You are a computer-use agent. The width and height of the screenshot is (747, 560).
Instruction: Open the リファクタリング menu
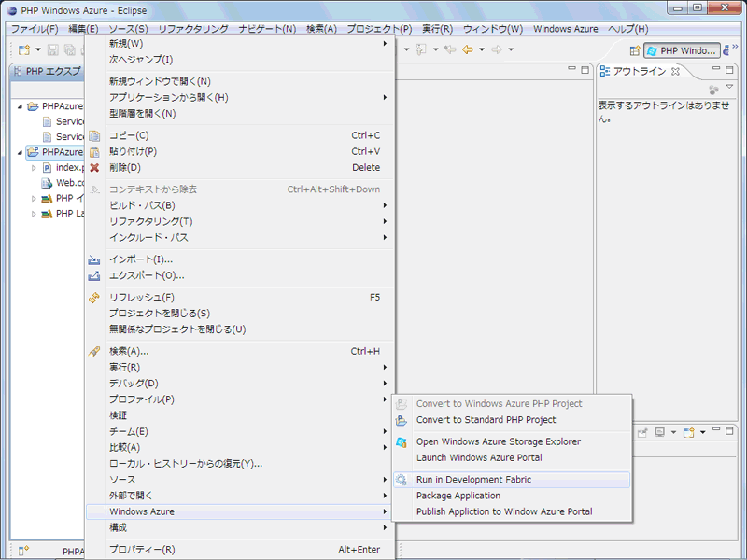point(193,29)
